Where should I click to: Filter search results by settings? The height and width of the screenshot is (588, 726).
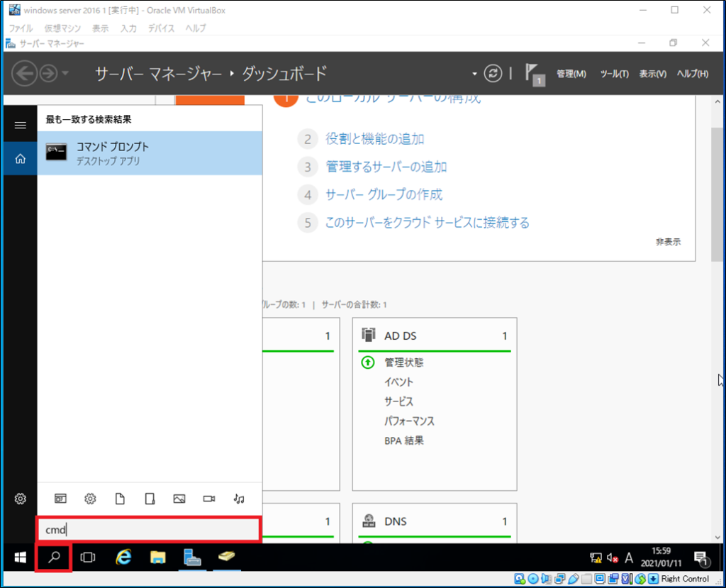coord(90,499)
